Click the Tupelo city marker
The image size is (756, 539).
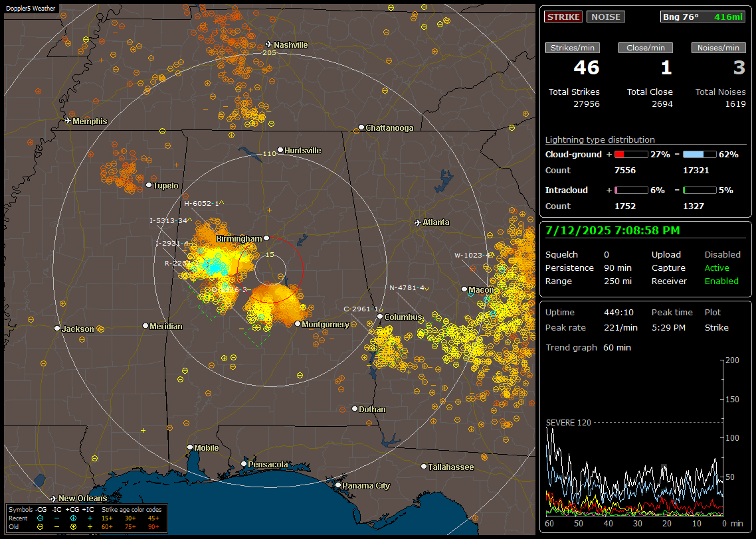[149, 185]
